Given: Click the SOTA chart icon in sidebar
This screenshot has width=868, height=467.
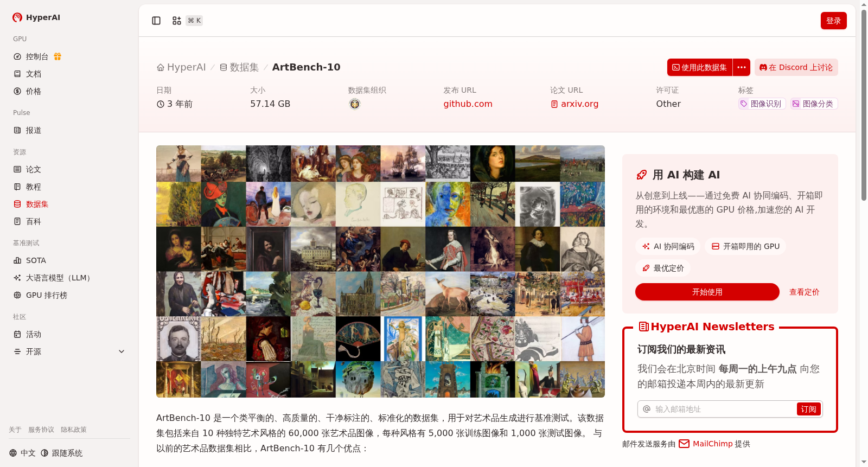Looking at the screenshot, I should tap(17, 260).
